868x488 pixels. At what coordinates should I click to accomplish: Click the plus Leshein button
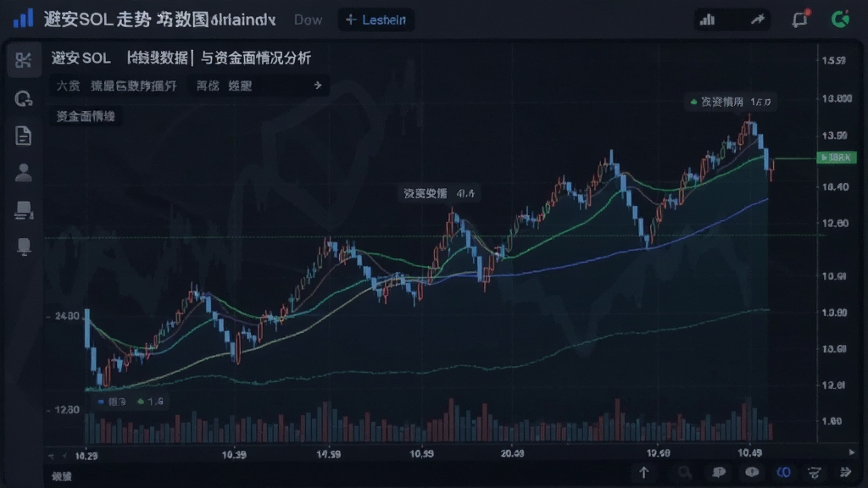click(x=376, y=20)
